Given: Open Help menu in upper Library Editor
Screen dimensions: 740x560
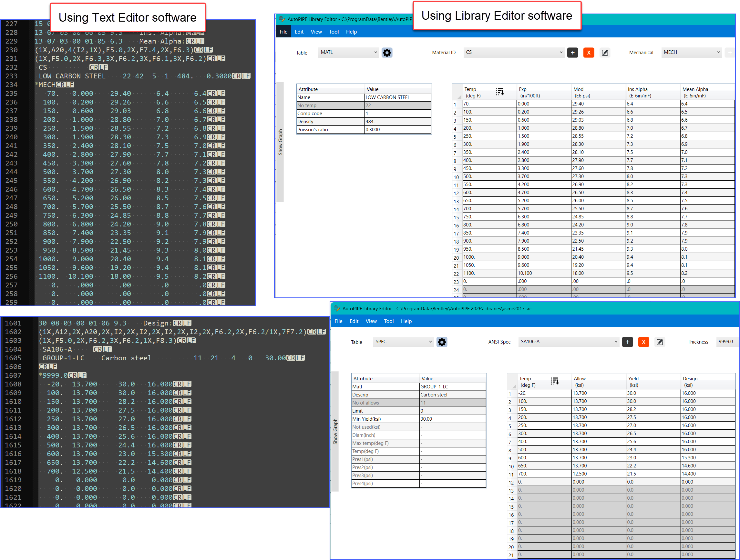Looking at the screenshot, I should (x=351, y=32).
